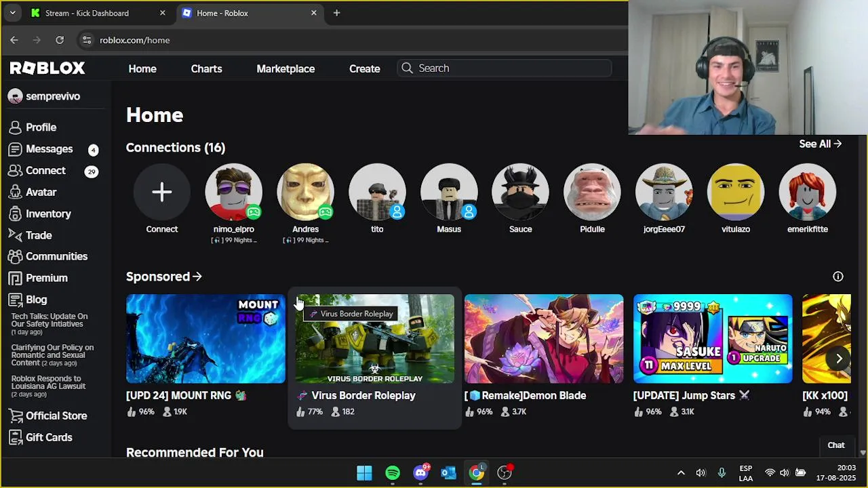This screenshot has height=488, width=868.
Task: Open Official Store icon in sidebar
Action: [15, 415]
